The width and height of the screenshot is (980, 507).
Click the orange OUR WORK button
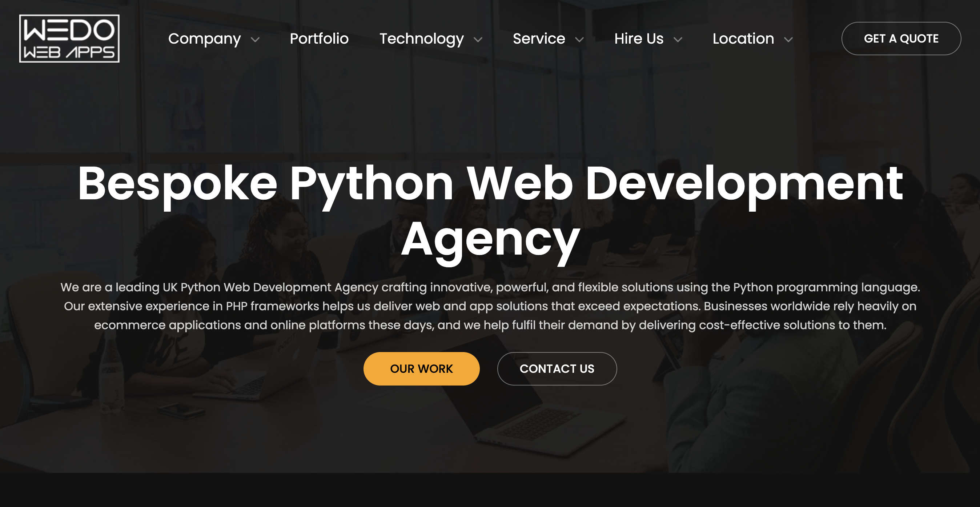click(421, 368)
